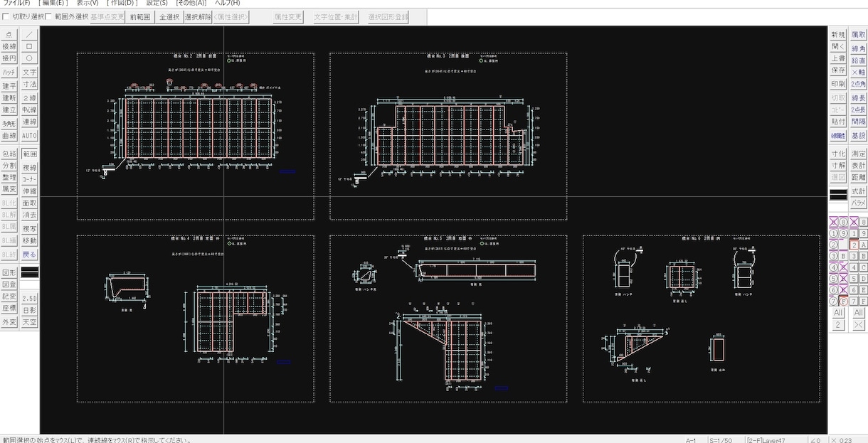868x443 pixels.
Task: Open the 設定(S) menu
Action: pos(157,3)
